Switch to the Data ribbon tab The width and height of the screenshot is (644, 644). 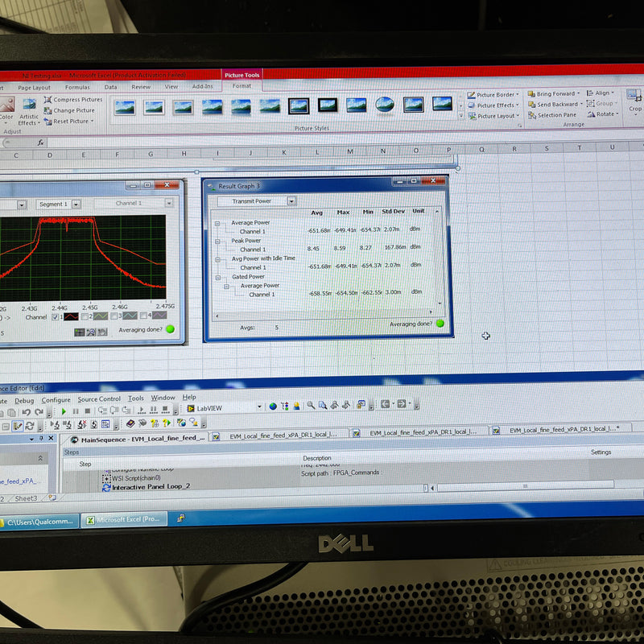pos(110,87)
